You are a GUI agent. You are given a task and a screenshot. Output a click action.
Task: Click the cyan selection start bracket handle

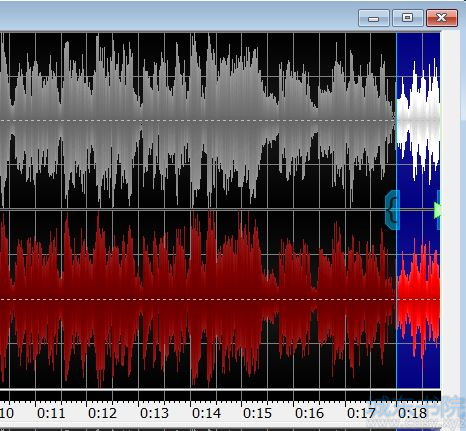(x=393, y=210)
